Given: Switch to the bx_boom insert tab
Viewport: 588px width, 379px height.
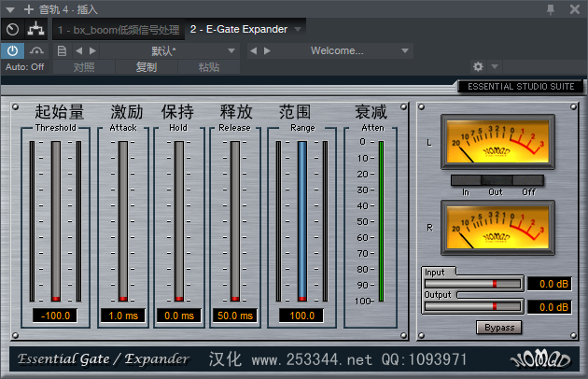Looking at the screenshot, I should [119, 30].
